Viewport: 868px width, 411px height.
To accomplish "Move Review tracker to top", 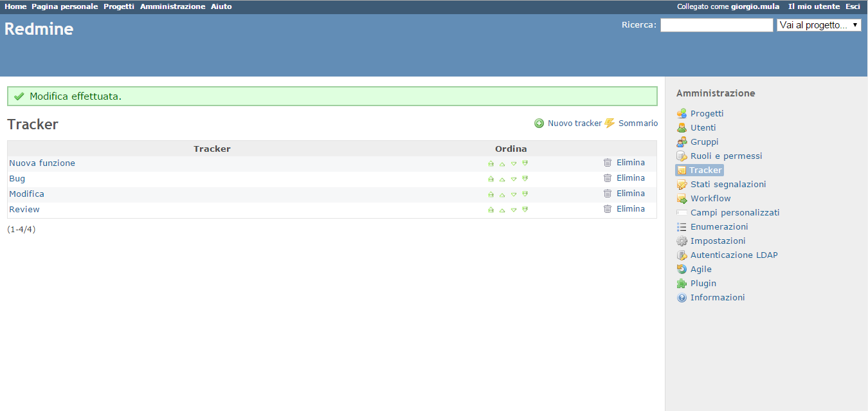I will [x=491, y=210].
